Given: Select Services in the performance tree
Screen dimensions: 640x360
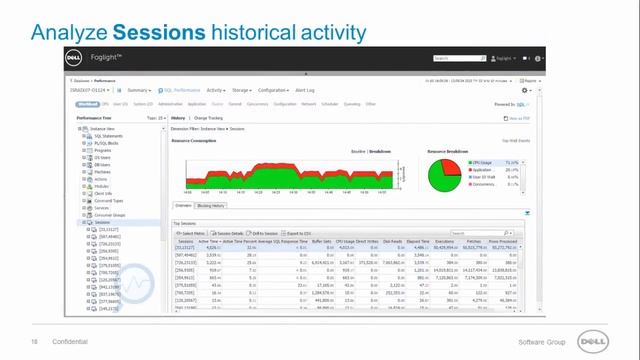Looking at the screenshot, I should point(102,208).
